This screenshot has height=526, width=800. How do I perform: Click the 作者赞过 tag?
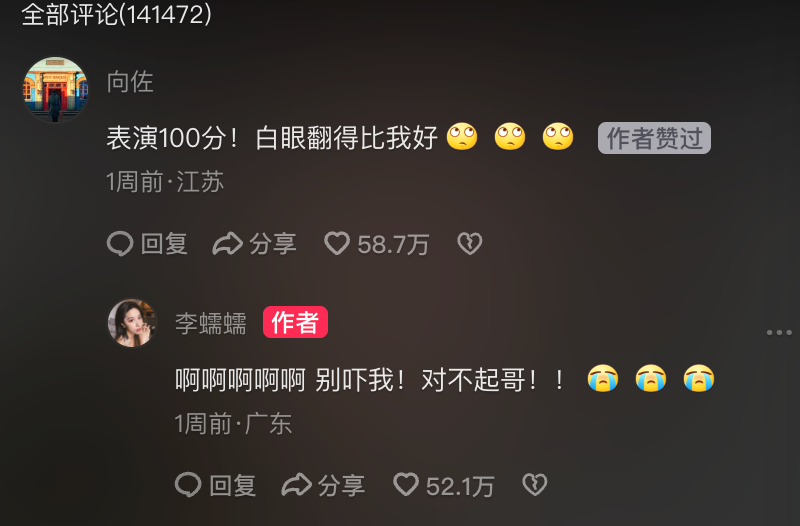tap(654, 138)
